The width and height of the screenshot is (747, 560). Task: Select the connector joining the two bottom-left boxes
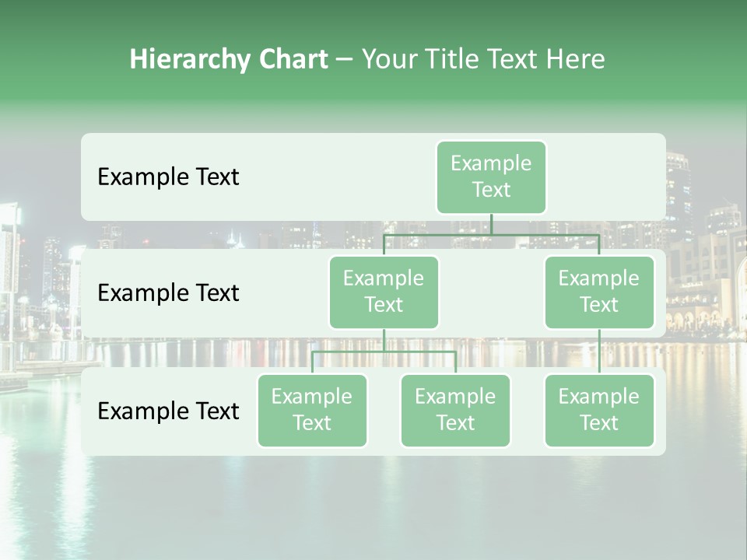point(384,352)
